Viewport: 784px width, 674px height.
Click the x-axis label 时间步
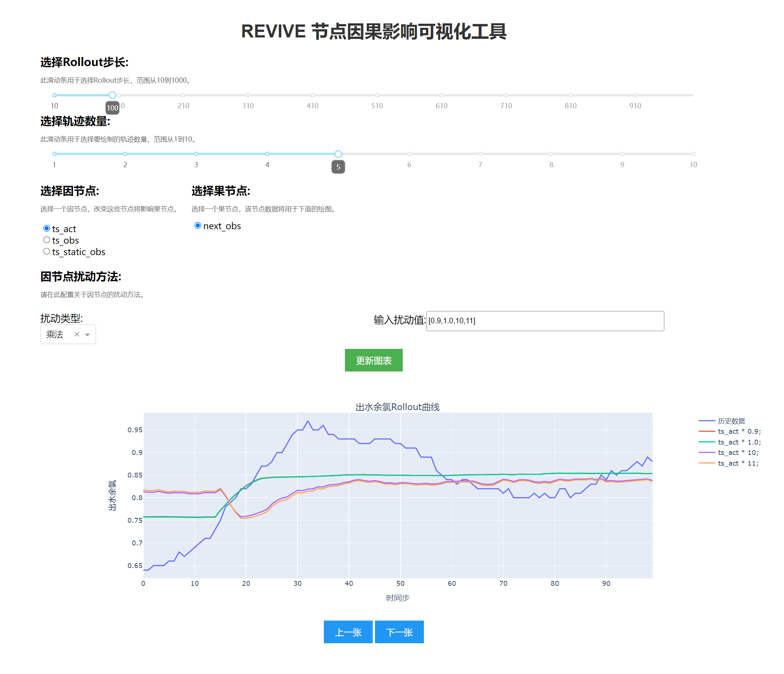(398, 598)
